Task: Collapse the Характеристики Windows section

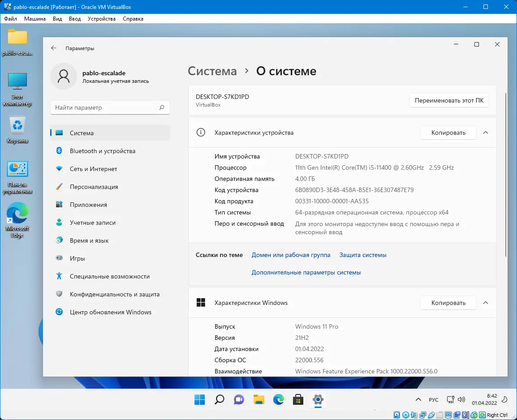Action: coord(485,303)
